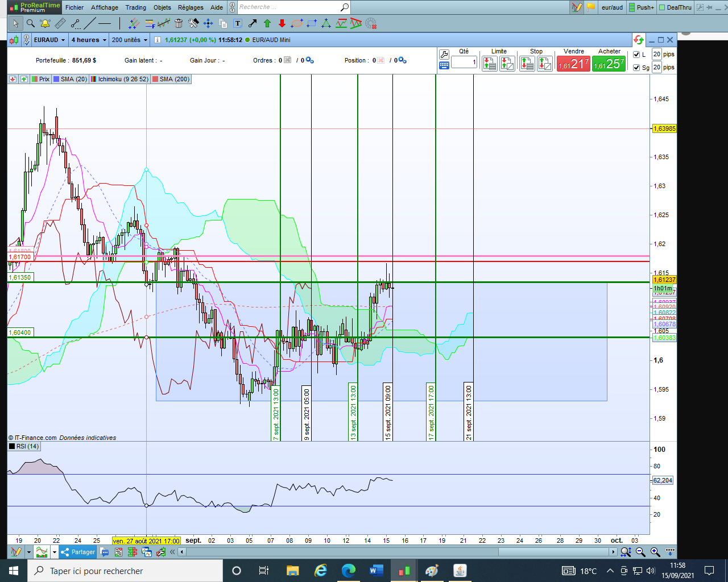Click the Partager share button
Viewport: 728px width, 582px height.
[x=78, y=552]
